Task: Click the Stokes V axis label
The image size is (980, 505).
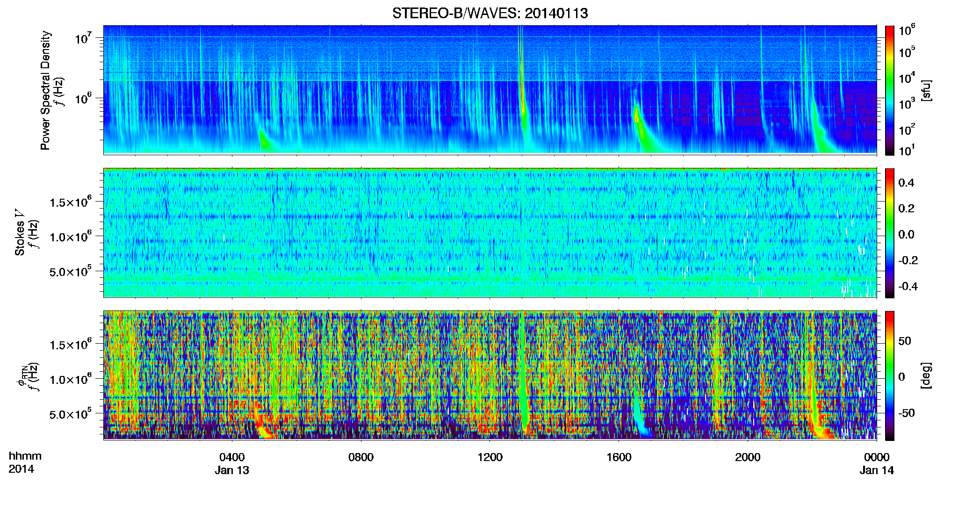Action: pyautogui.click(x=20, y=233)
